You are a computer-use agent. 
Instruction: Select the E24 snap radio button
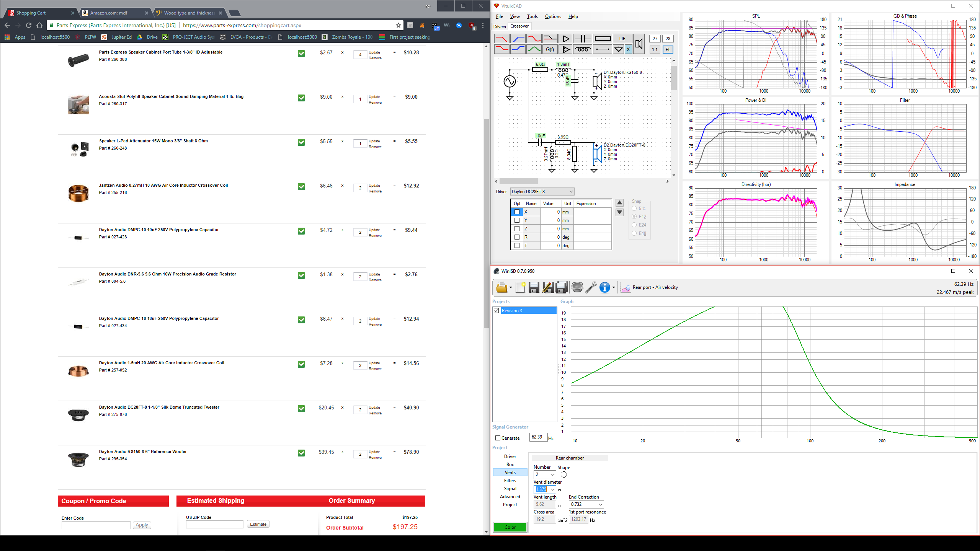pyautogui.click(x=634, y=225)
